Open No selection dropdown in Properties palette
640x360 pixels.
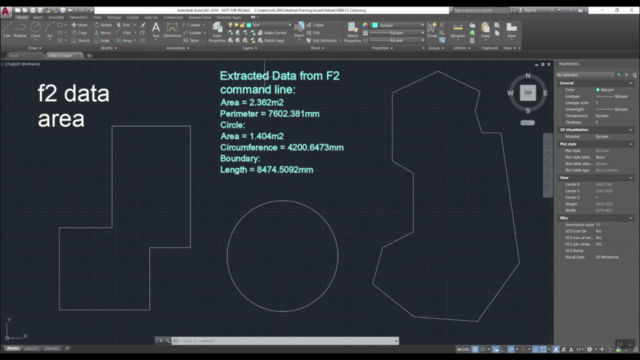coord(585,75)
